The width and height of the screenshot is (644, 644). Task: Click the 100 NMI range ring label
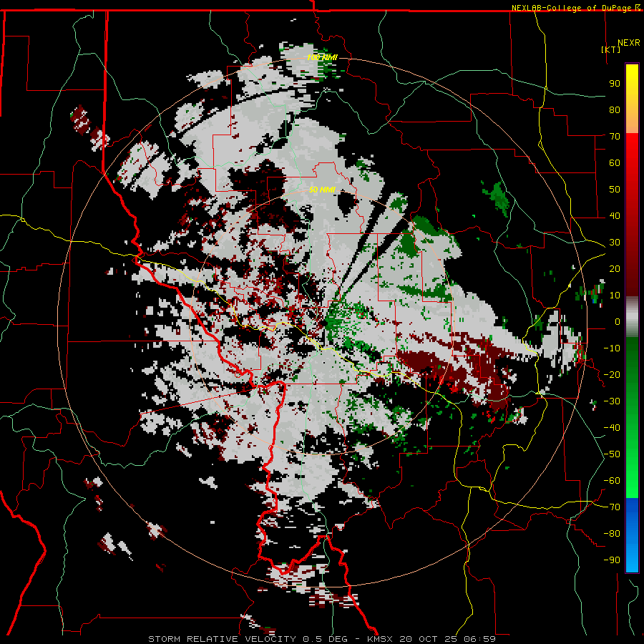click(322, 57)
